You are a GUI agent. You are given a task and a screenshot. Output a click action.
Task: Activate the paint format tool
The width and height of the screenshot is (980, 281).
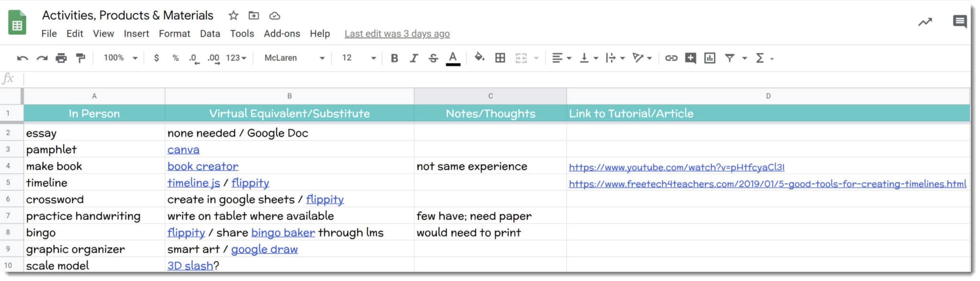coord(80,58)
